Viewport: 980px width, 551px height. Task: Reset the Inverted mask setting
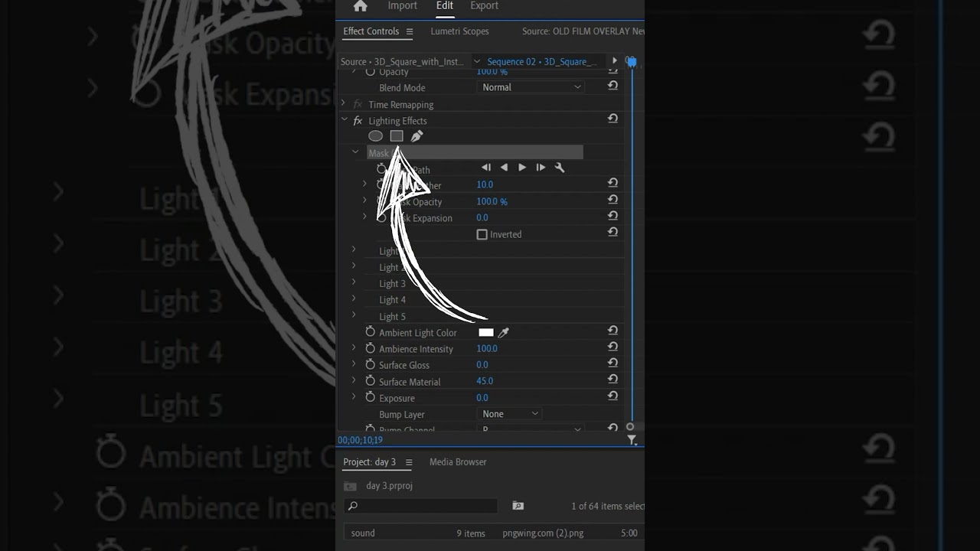[x=612, y=232]
